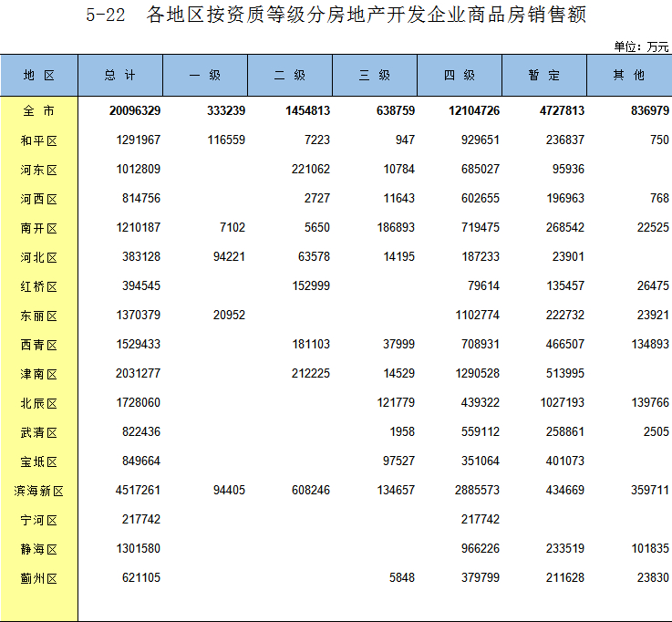Viewport: 672px width, 622px height.
Task: Select cell 359711 in the 滨海新区 row
Action: tap(650, 490)
